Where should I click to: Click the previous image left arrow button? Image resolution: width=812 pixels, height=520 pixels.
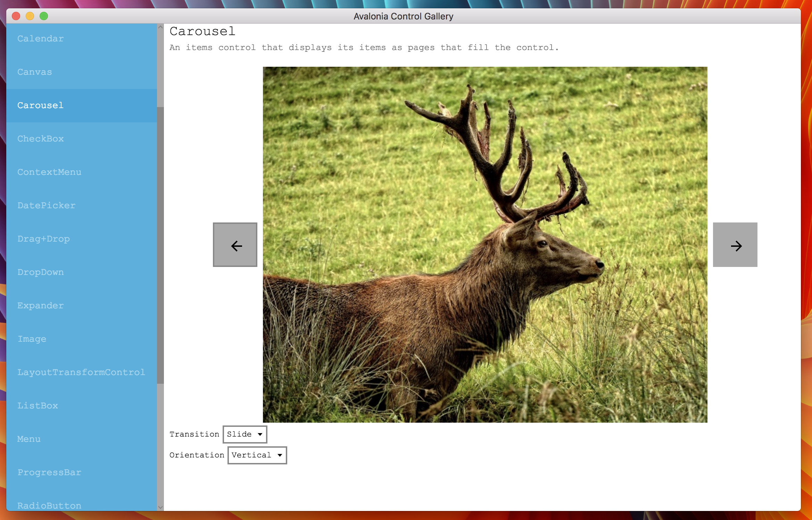point(235,245)
